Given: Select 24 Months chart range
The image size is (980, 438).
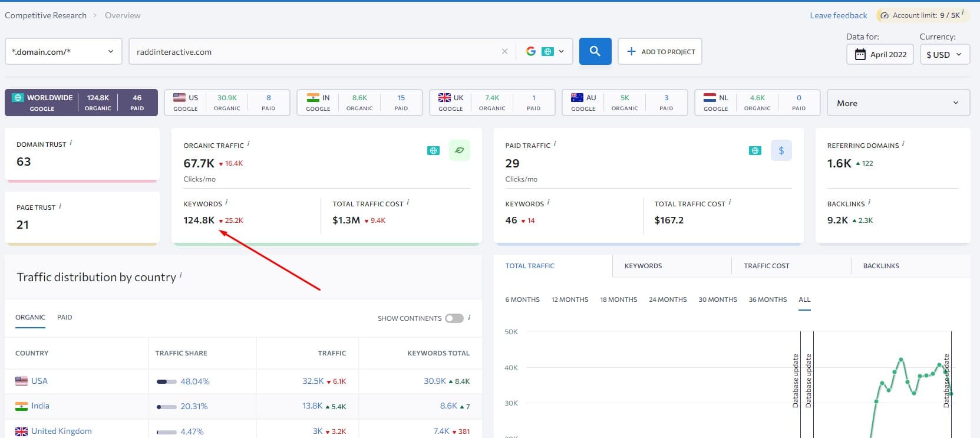Looking at the screenshot, I should [x=668, y=299].
